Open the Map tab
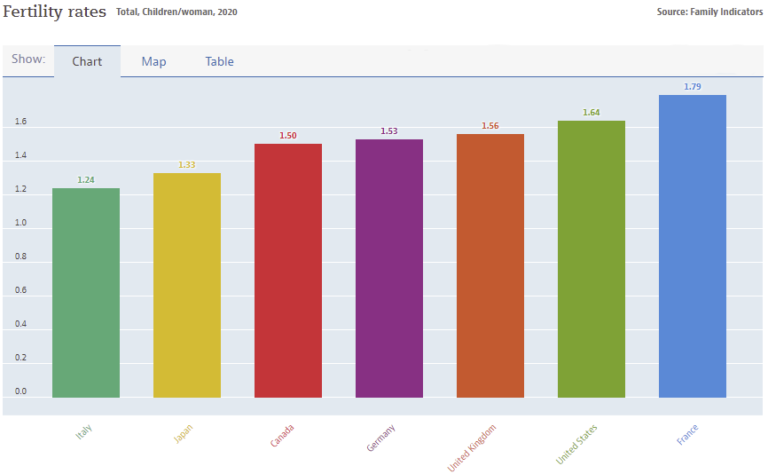This screenshot has width=768, height=474. pyautogui.click(x=154, y=61)
